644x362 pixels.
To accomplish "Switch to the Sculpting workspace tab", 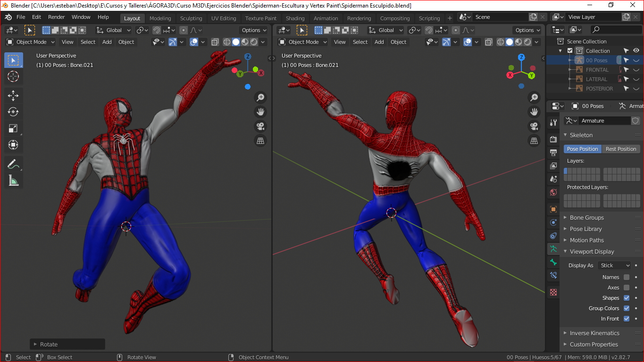I will pos(191,18).
